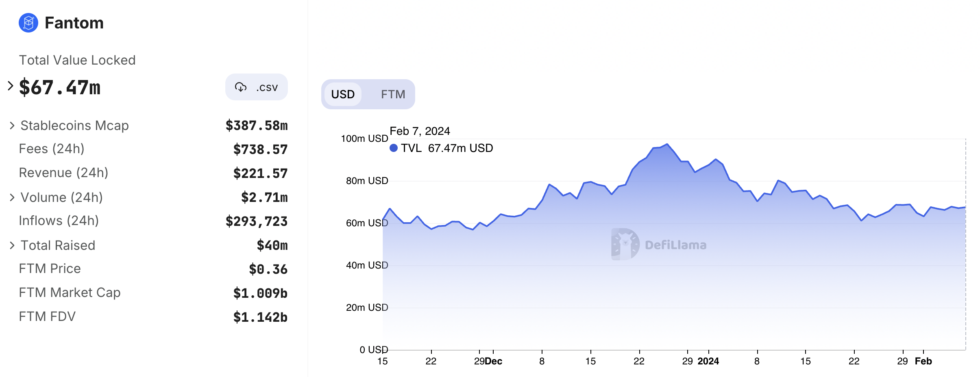Click the Fees (24h) label
The height and width of the screenshot is (377, 980).
click(x=52, y=149)
